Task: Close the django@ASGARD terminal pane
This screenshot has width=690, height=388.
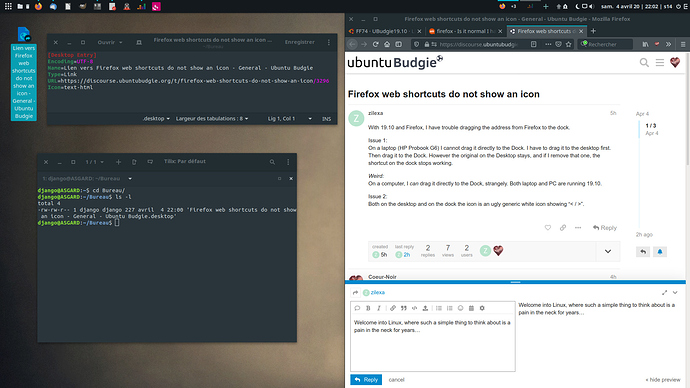Action: point(291,179)
